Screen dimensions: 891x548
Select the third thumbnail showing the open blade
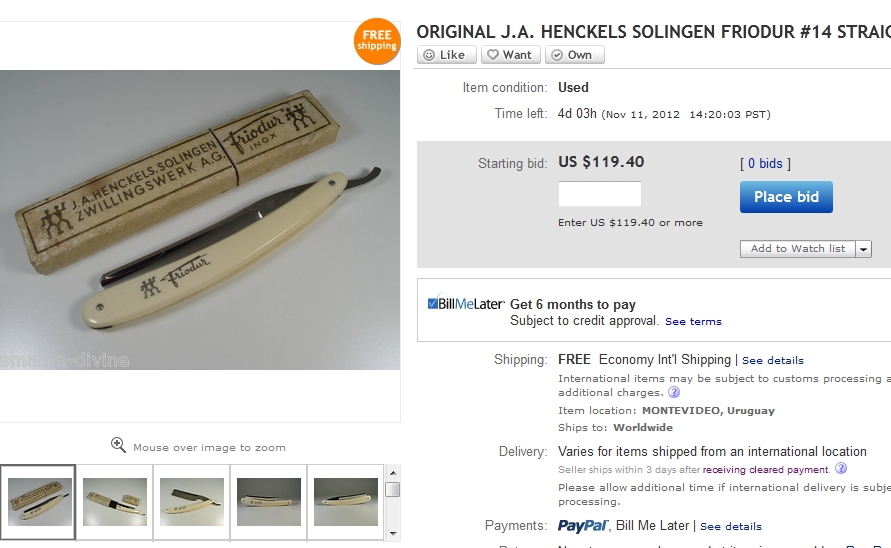[192, 501]
